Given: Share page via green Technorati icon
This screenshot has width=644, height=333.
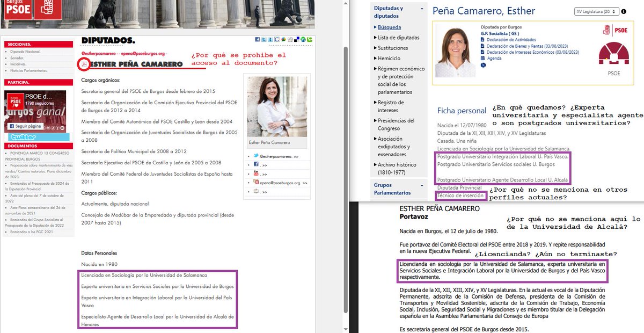Looking at the screenshot, I should point(310,39).
